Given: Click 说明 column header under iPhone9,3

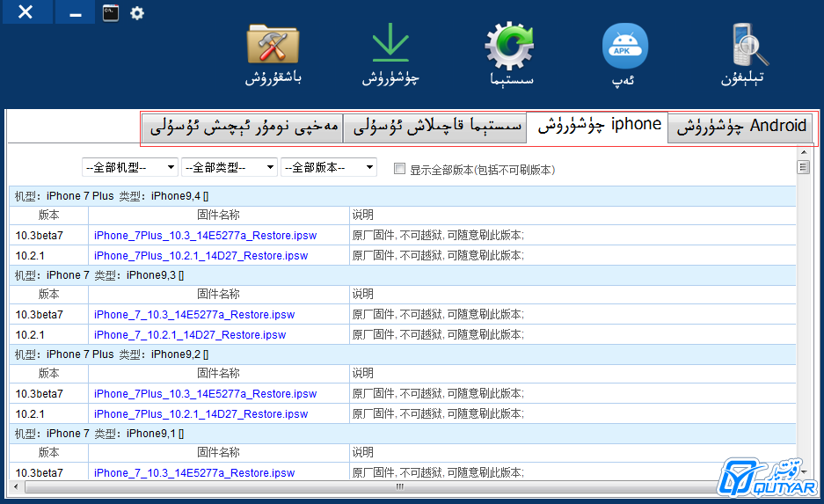Looking at the screenshot, I should click(572, 295).
